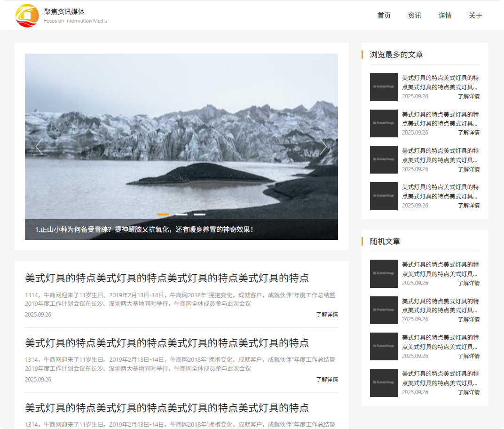Click 了解详情 under the first article

[329, 314]
